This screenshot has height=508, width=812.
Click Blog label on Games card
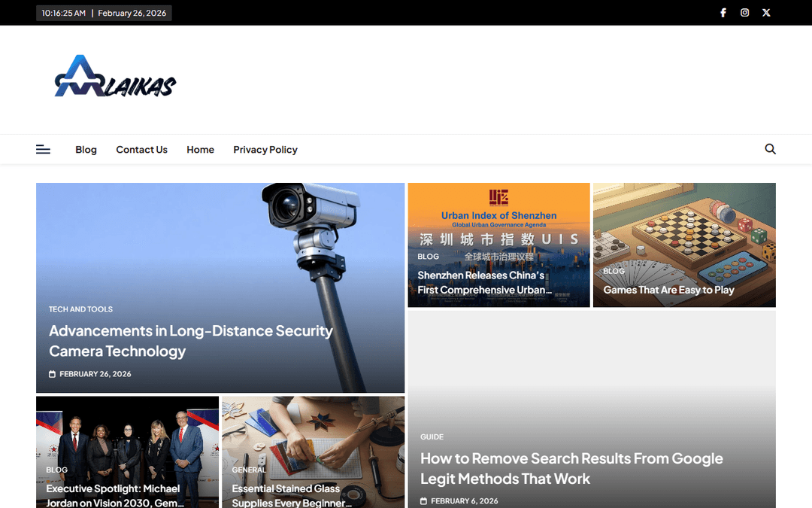point(614,271)
